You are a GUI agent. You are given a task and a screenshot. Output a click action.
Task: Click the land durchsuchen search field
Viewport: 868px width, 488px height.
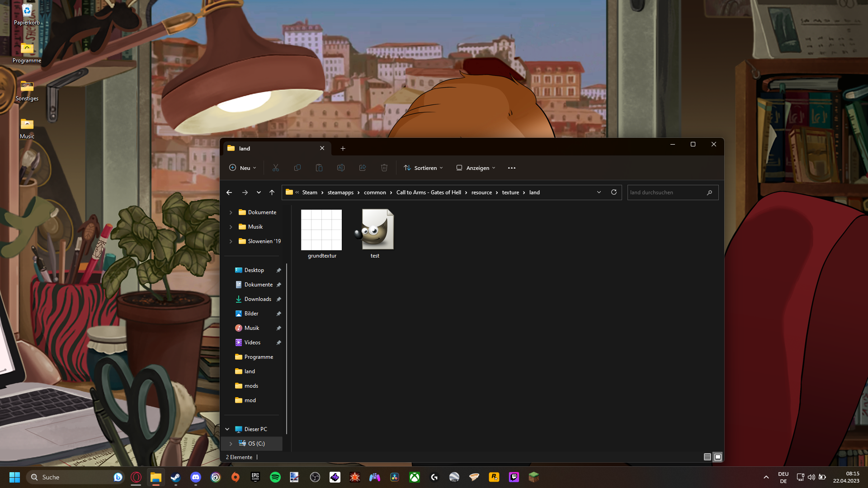665,192
